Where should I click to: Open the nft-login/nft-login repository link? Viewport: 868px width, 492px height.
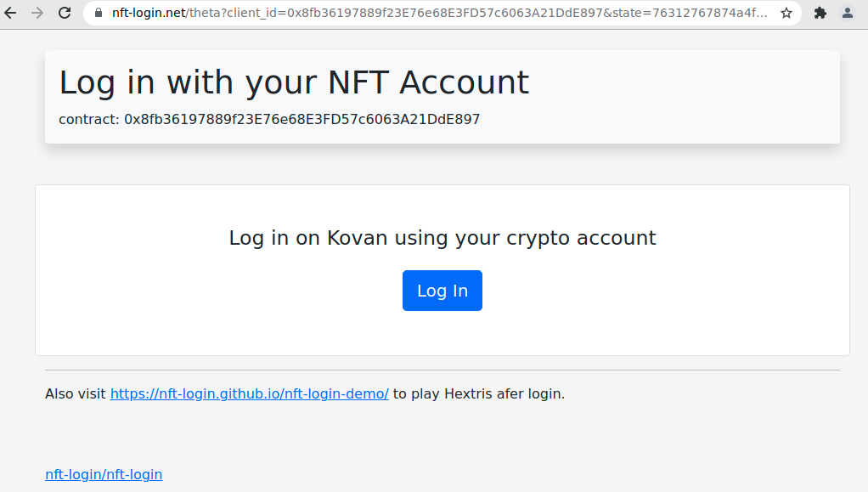tap(104, 474)
